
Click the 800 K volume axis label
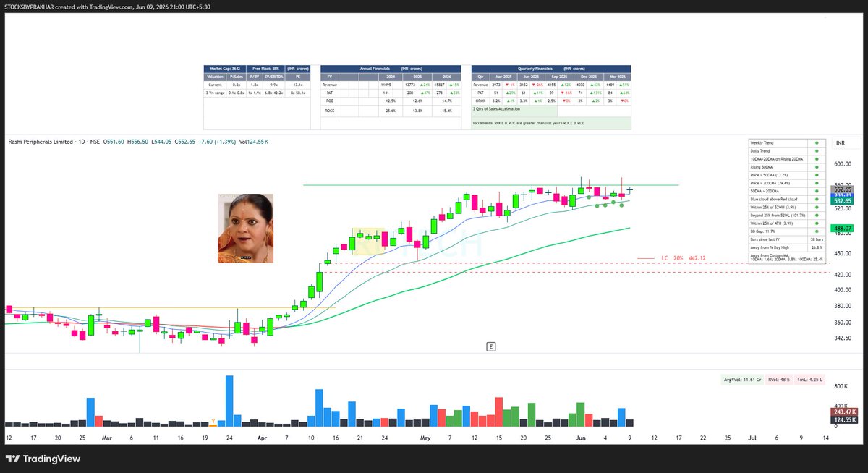pyautogui.click(x=841, y=387)
